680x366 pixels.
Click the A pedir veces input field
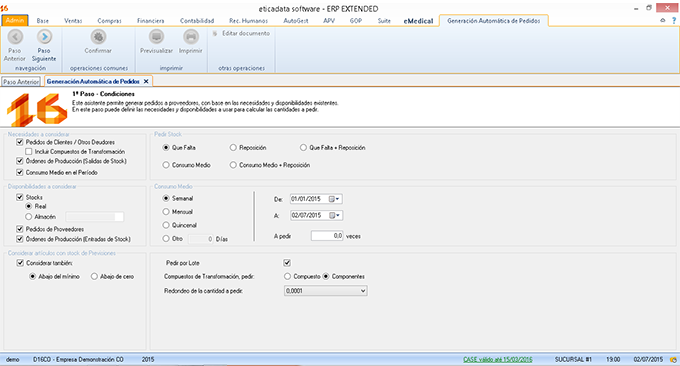coord(327,236)
